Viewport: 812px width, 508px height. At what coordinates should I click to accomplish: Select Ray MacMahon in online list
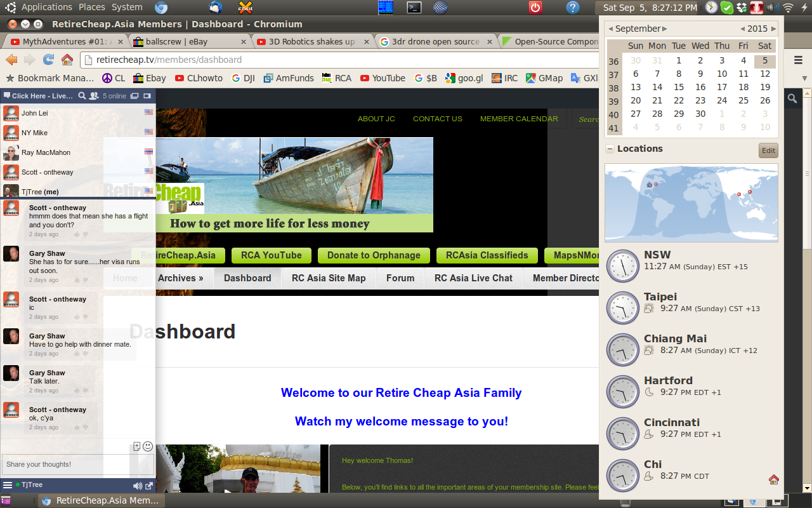click(78, 152)
